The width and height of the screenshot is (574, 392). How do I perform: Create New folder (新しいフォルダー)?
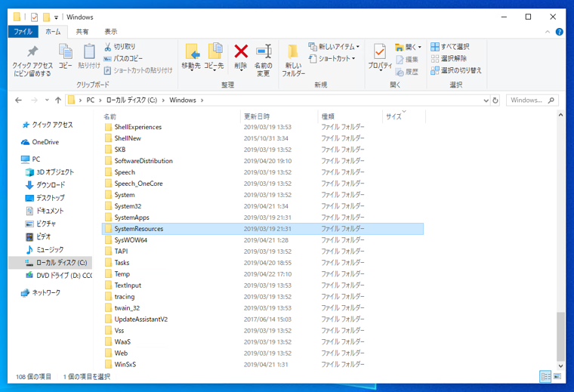(293, 60)
